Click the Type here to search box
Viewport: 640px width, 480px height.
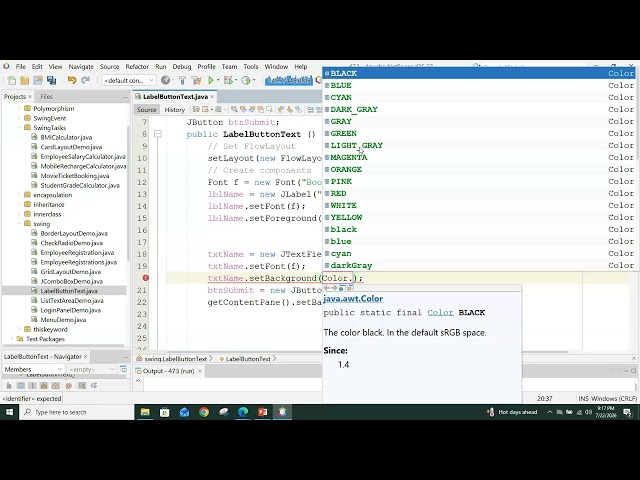coord(77,412)
